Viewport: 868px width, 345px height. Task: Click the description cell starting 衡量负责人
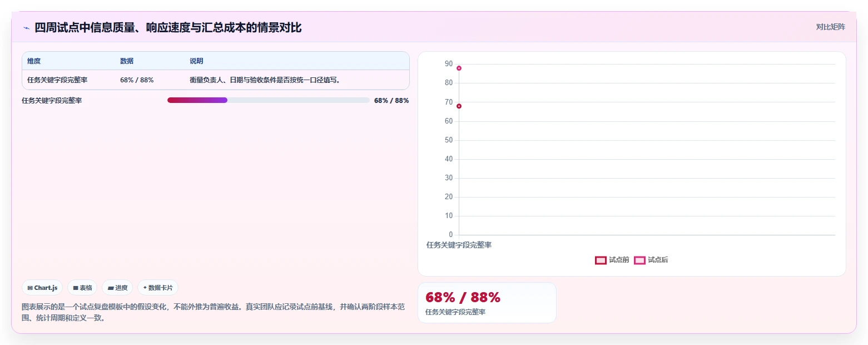[265, 80]
